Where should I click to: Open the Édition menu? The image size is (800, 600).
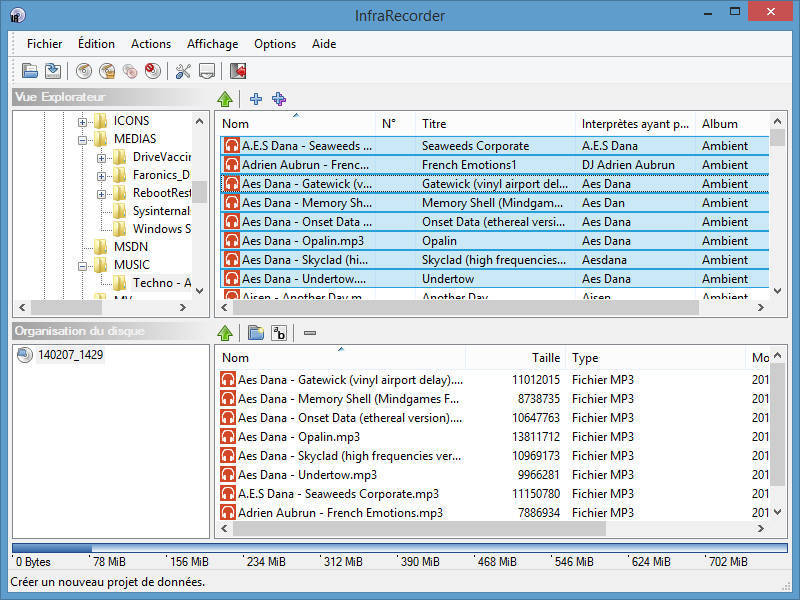pos(96,44)
